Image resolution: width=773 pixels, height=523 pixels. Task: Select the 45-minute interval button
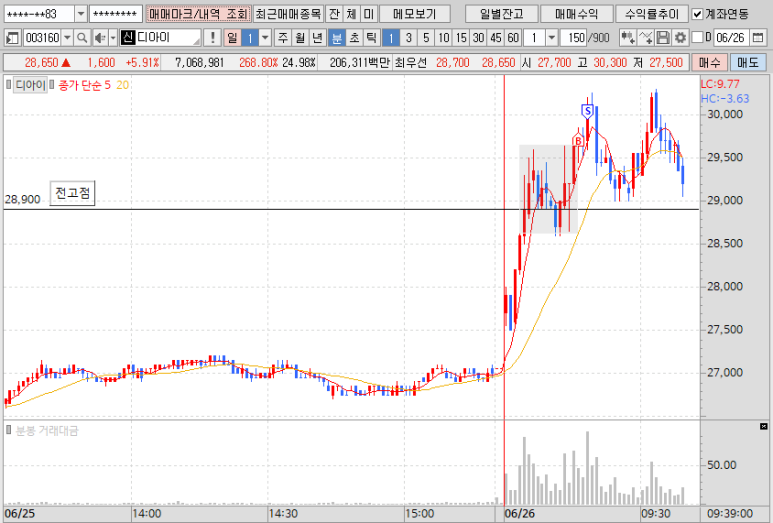pyautogui.click(x=496, y=38)
